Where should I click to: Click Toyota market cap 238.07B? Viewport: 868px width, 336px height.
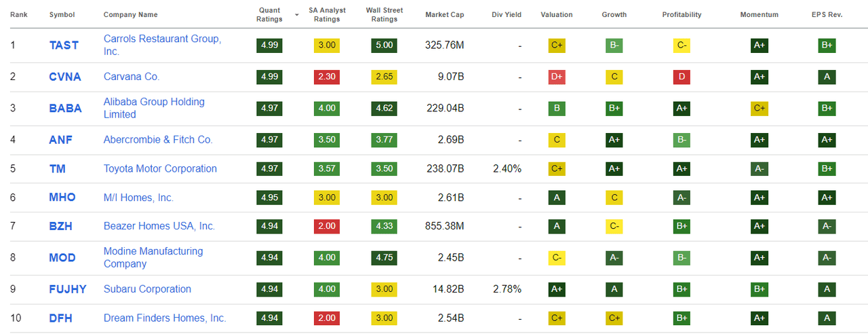click(x=445, y=169)
